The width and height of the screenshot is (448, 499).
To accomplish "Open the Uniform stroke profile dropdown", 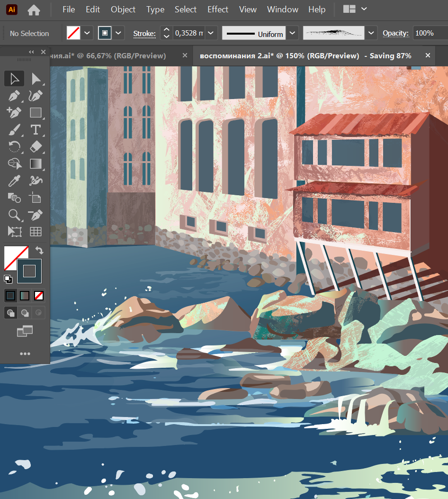I will click(293, 33).
